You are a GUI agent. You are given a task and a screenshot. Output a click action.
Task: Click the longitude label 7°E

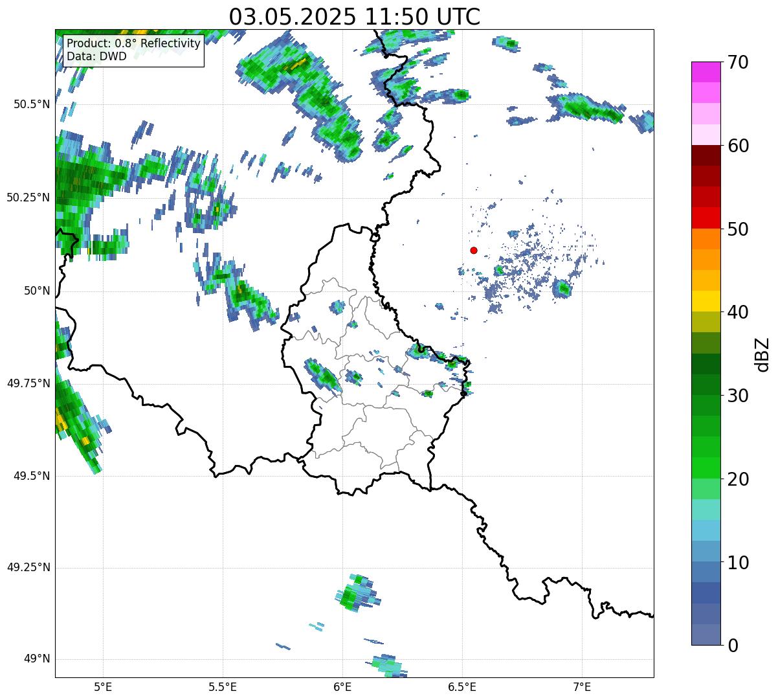583,686
